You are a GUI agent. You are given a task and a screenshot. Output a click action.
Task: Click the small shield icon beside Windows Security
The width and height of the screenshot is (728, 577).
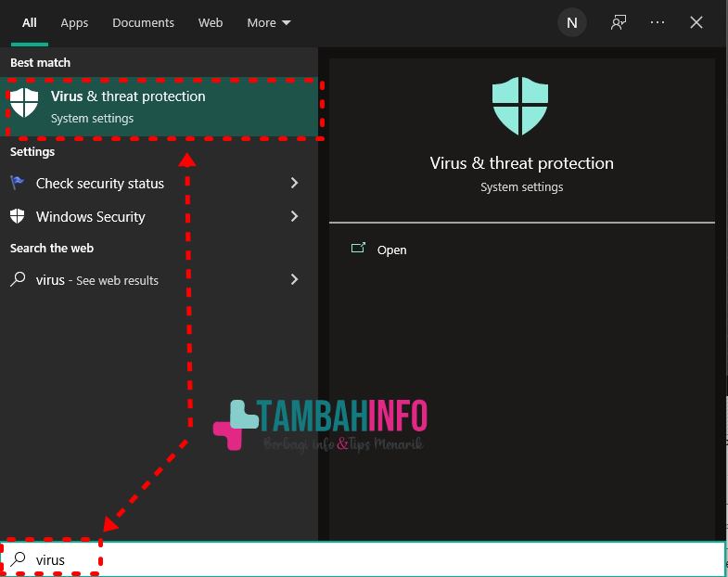18,216
